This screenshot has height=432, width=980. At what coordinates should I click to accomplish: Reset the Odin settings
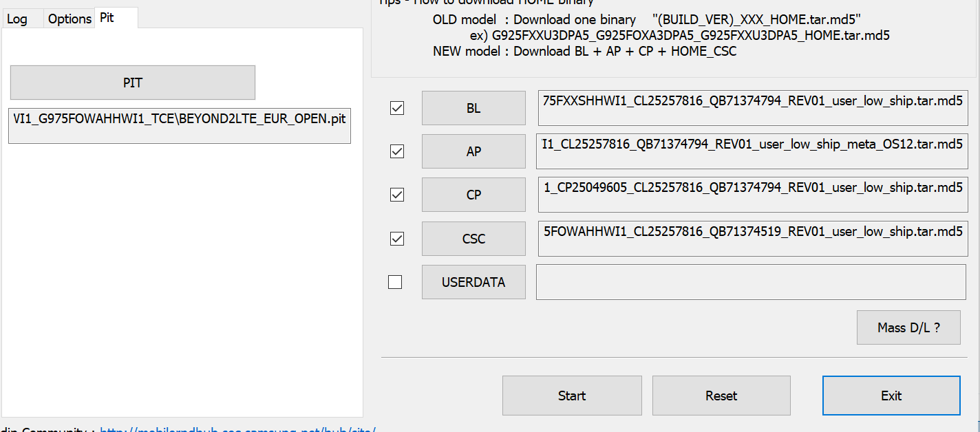721,396
